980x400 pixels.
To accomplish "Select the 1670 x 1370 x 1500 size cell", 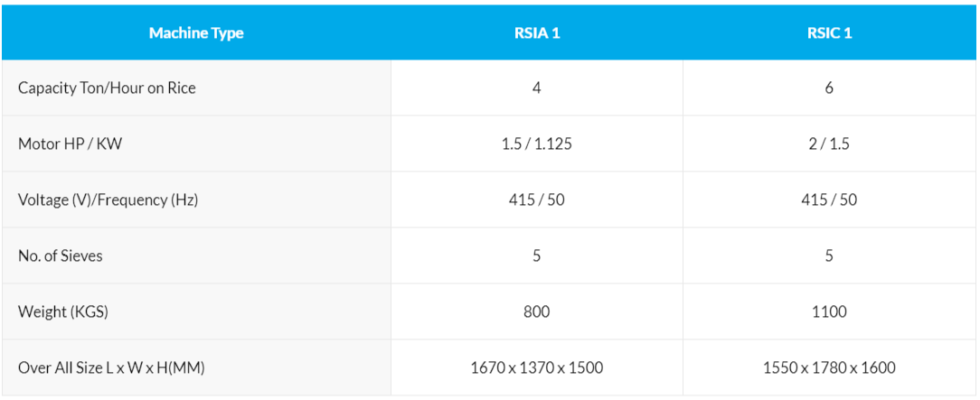I will (x=537, y=368).
